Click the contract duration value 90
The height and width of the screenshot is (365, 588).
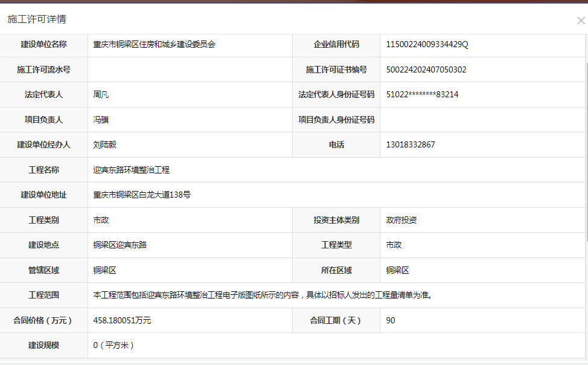coord(391,320)
